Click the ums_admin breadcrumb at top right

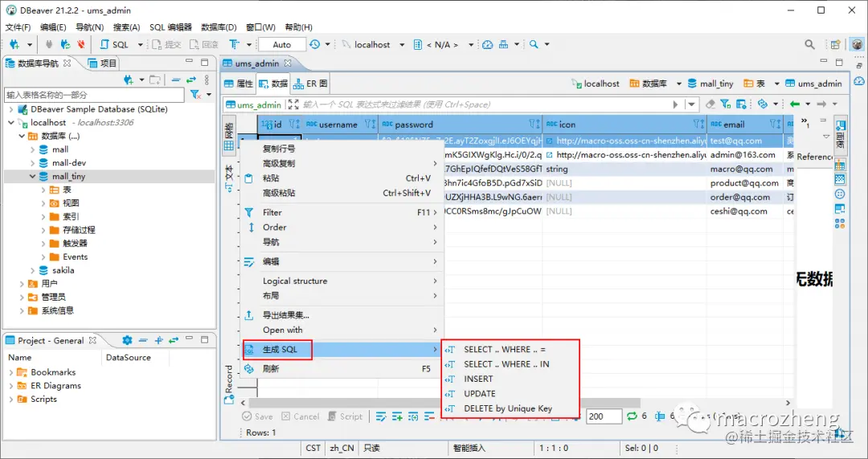tap(813, 84)
